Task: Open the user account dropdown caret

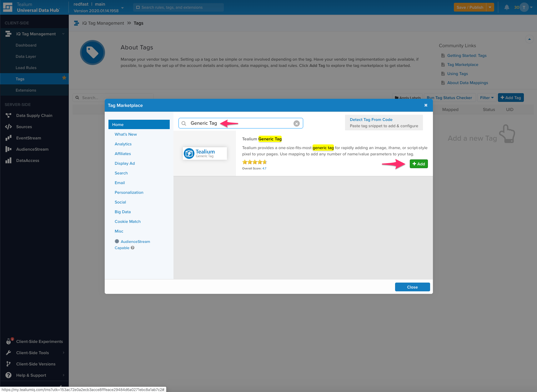Action: (x=531, y=7)
